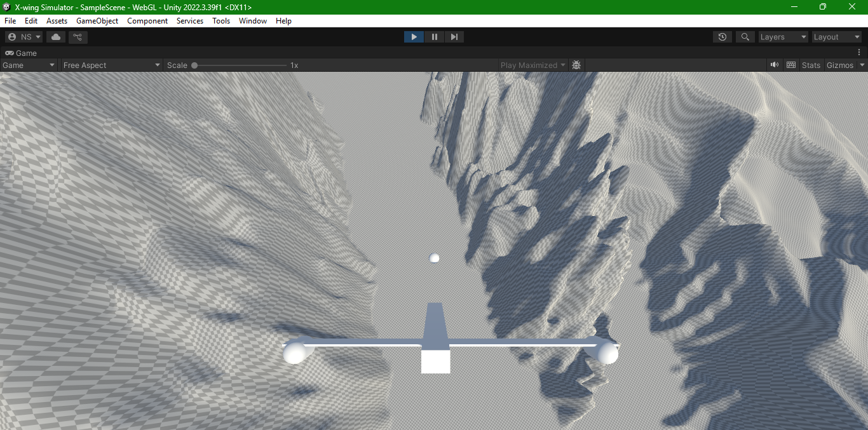The width and height of the screenshot is (868, 430).
Task: Open the Window menu
Action: click(253, 21)
